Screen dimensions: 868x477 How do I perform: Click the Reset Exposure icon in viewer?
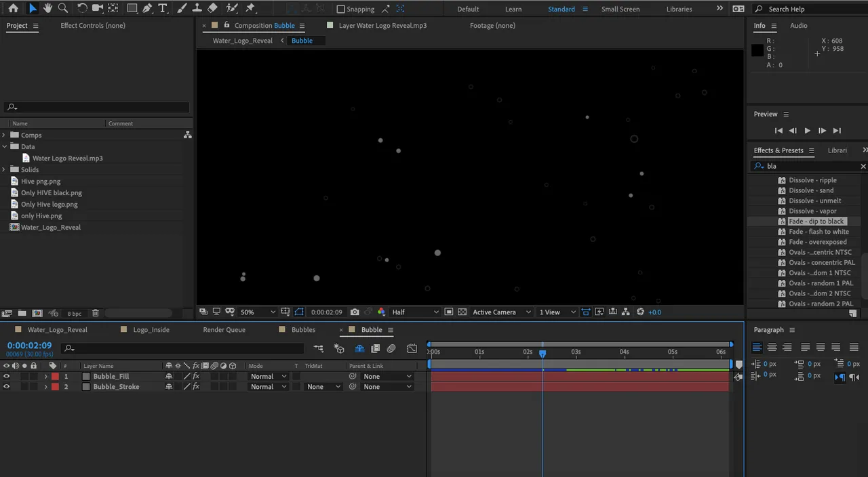point(641,312)
